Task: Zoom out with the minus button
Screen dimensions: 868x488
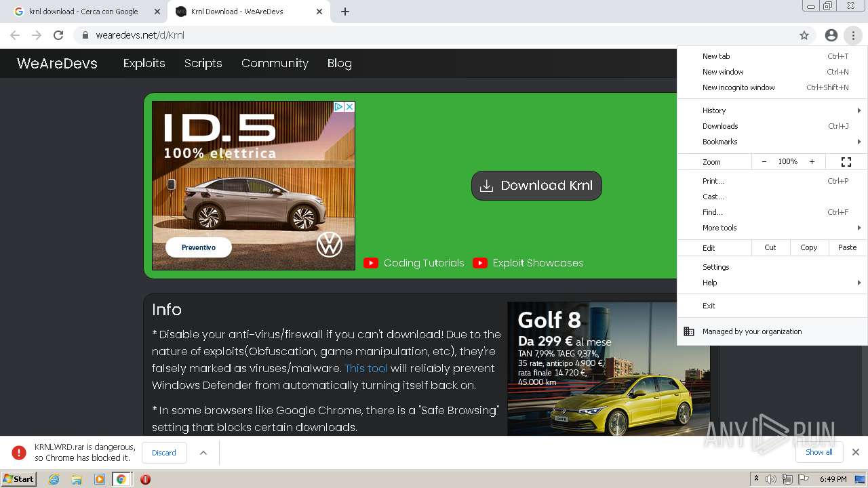Action: 764,162
